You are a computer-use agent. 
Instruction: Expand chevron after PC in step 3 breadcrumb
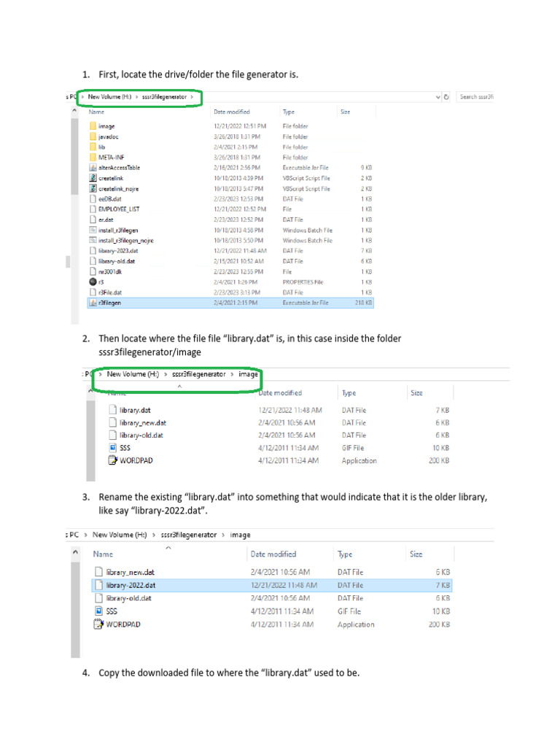(x=86, y=535)
